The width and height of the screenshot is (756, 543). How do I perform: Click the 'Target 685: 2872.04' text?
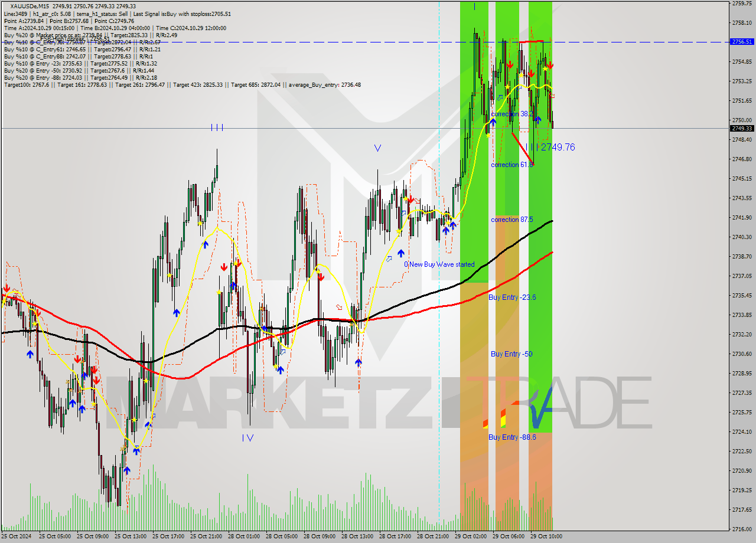257,84
